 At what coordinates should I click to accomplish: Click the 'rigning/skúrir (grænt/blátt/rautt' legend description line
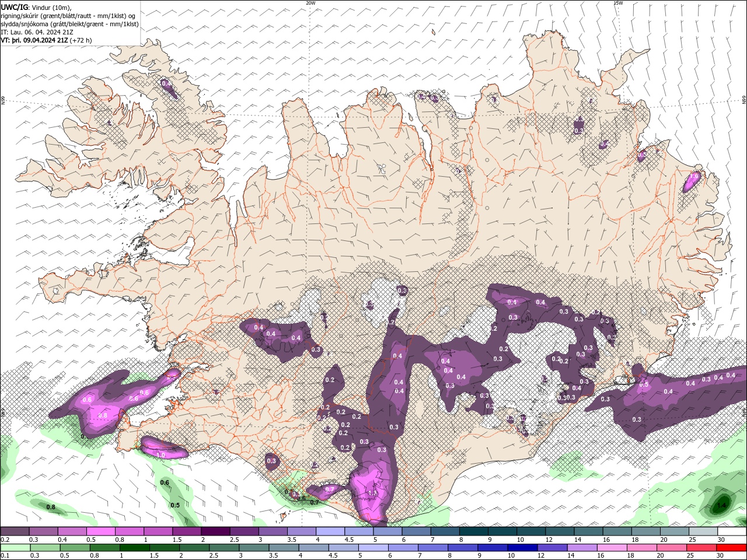(x=68, y=16)
